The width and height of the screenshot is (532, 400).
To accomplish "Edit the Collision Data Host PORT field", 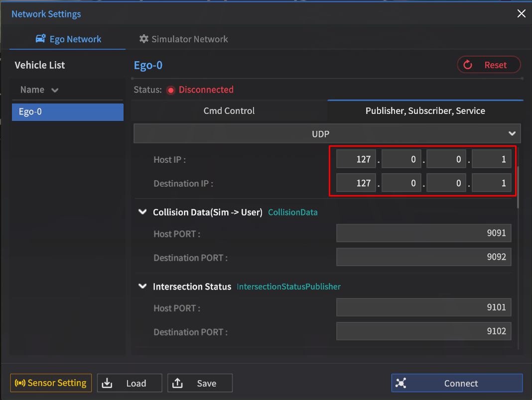I will click(423, 233).
